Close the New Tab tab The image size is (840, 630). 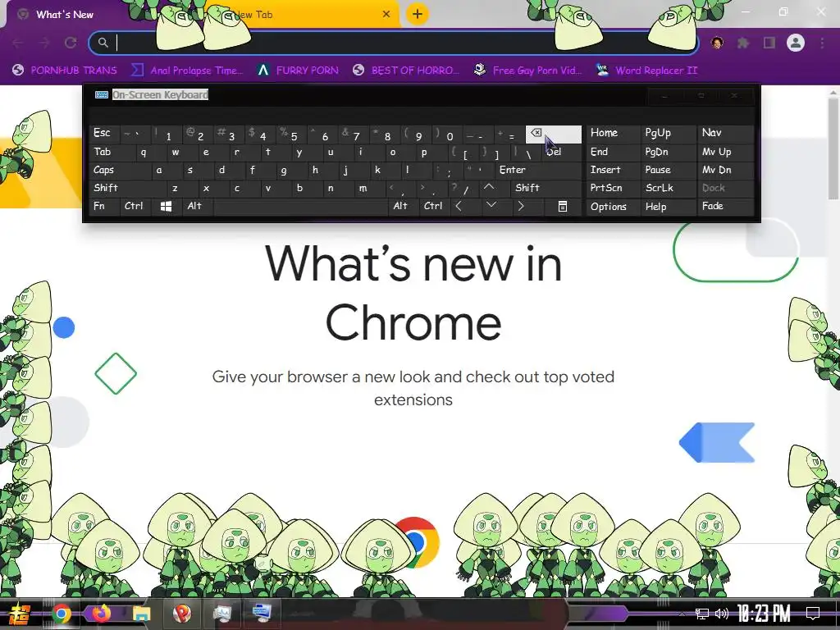[x=386, y=14]
